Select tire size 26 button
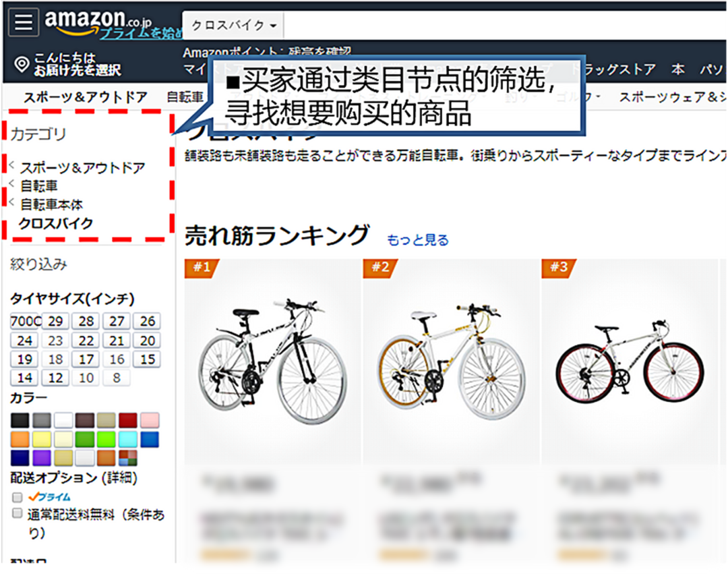The height and width of the screenshot is (586, 728). pyautogui.click(x=147, y=321)
